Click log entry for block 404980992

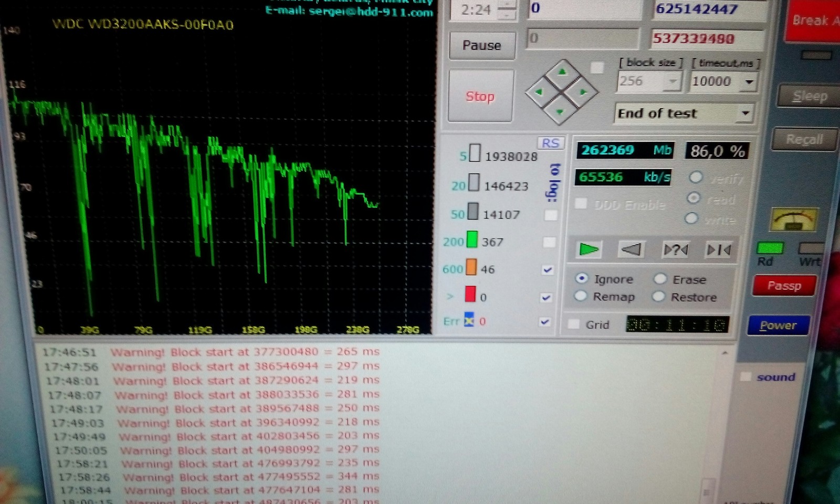click(x=217, y=450)
